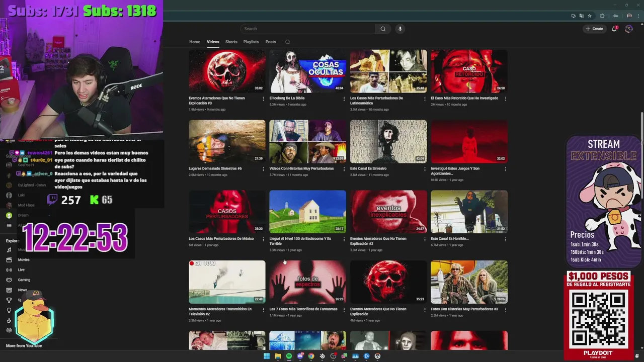Viewport: 644px width, 362px height.
Task: Open Windows Start menu
Action: tap(267, 356)
